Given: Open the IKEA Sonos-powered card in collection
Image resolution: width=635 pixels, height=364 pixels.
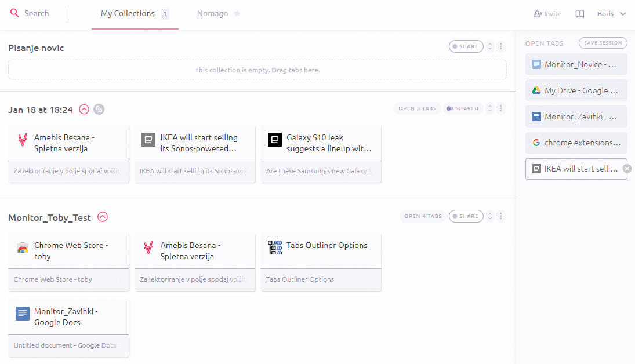Looking at the screenshot, I should pyautogui.click(x=195, y=154).
